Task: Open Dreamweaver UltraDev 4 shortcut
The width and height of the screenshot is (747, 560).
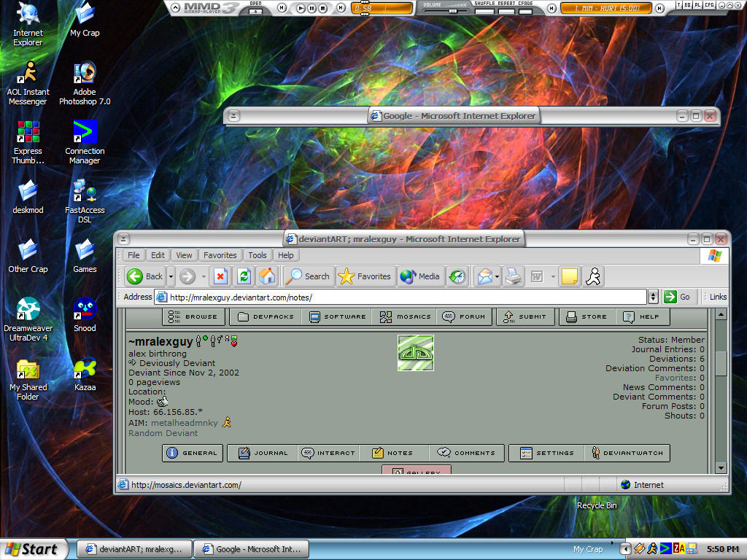Action: tap(28, 319)
